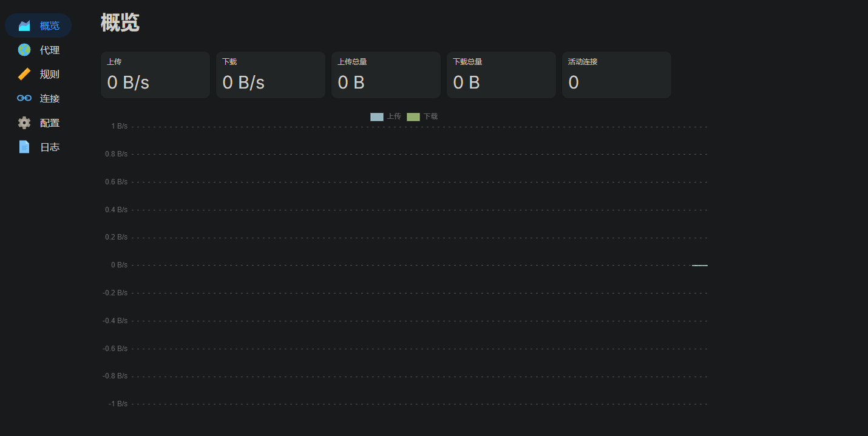Select 配置 from the sidebar
868x436 pixels.
[x=50, y=122]
